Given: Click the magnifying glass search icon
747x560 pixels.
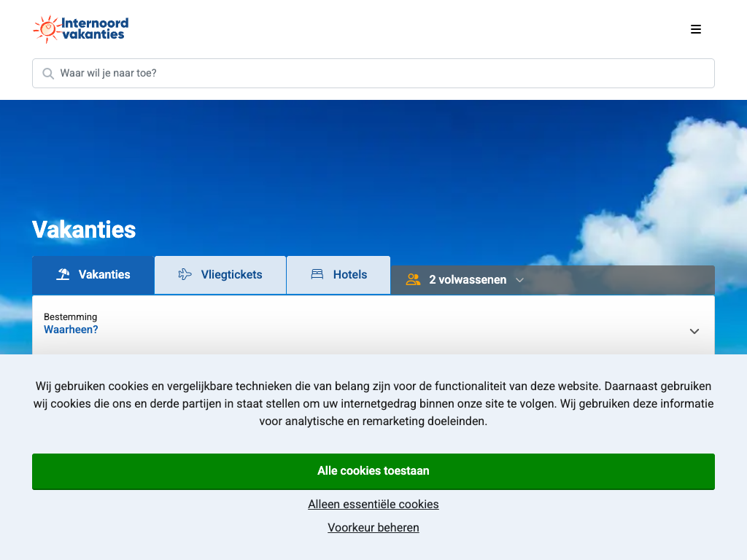Looking at the screenshot, I should (x=48, y=74).
